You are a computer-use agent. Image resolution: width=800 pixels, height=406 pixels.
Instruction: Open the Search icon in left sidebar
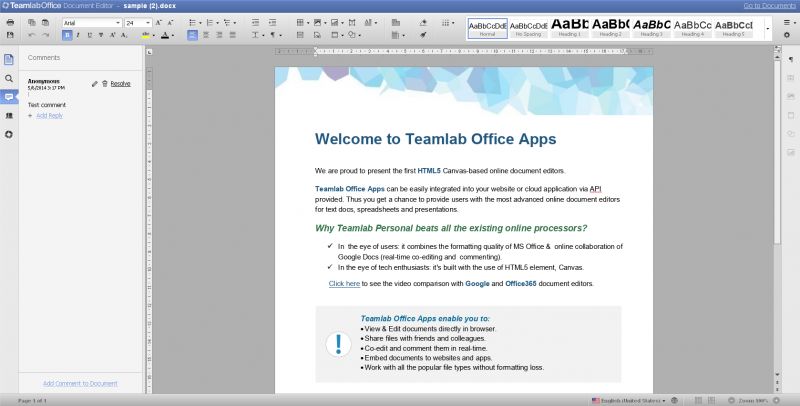[x=9, y=79]
